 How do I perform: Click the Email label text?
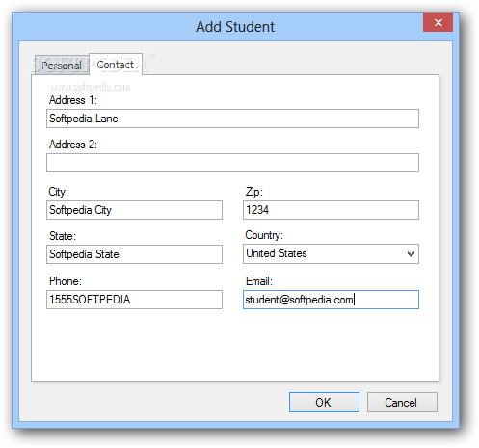259,281
